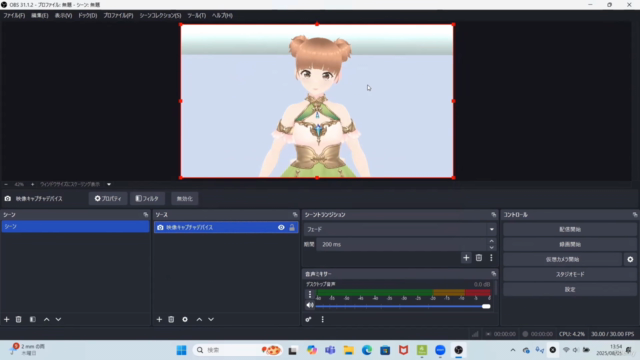The width and height of the screenshot is (640, 360).
Task: Toggle lock on video capture device source
Action: (292, 227)
